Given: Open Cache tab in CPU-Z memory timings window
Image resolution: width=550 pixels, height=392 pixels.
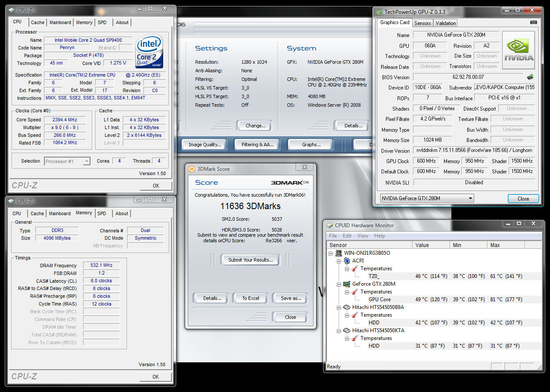Looking at the screenshot, I should [x=37, y=213].
